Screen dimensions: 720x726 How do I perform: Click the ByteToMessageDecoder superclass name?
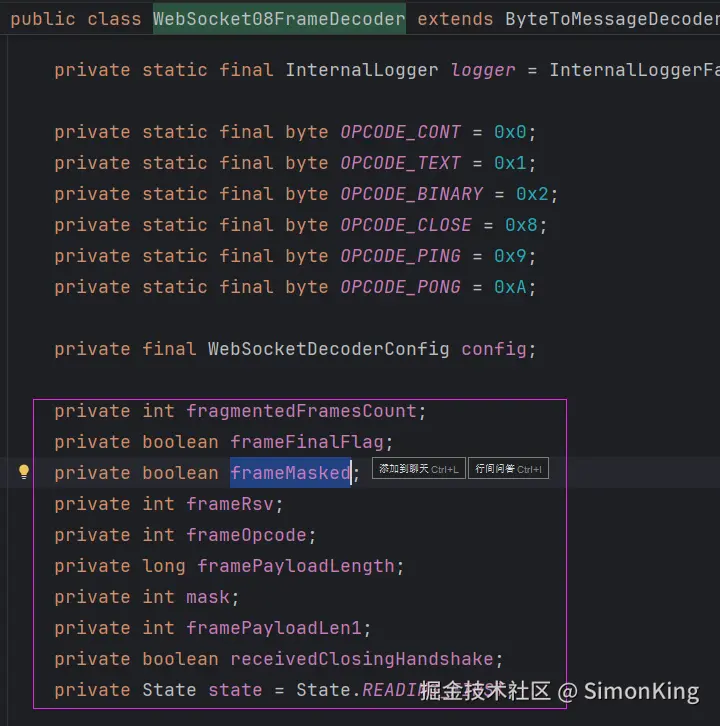[610, 19]
